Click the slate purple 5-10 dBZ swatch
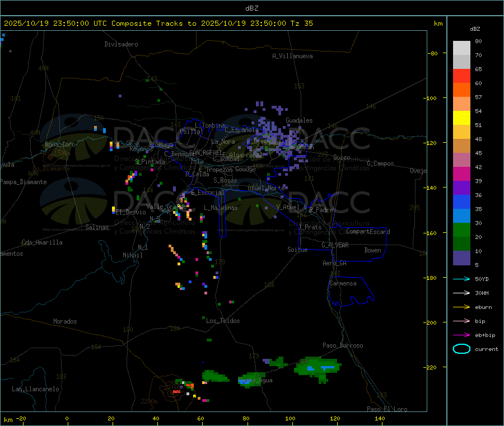This screenshot has width=504, height=426. tap(461, 258)
